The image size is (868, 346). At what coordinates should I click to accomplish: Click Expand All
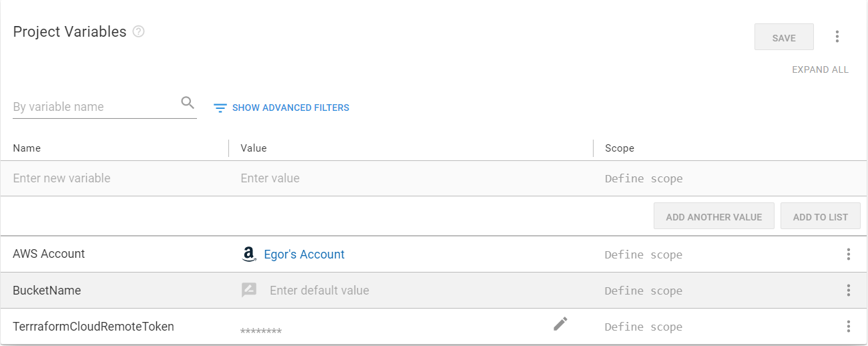pos(820,69)
